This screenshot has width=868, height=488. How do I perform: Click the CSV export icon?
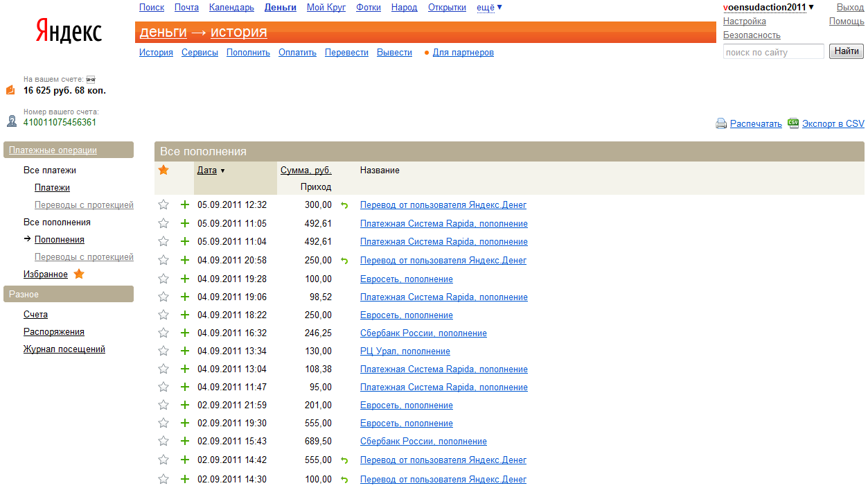tap(793, 123)
